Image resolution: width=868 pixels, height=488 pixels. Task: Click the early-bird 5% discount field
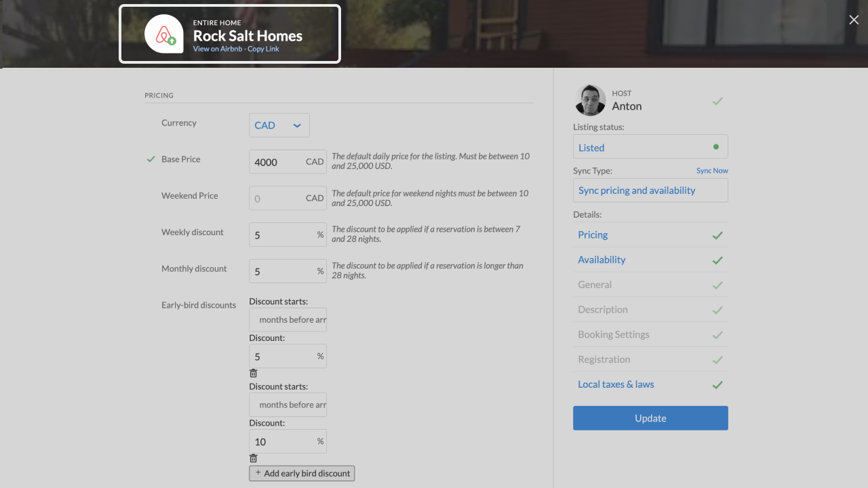pos(288,357)
